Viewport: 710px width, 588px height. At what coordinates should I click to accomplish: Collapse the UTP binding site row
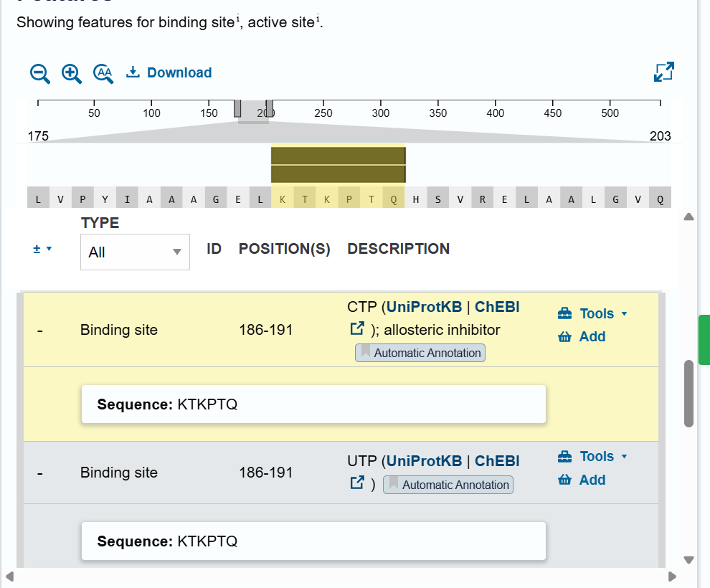click(x=40, y=474)
